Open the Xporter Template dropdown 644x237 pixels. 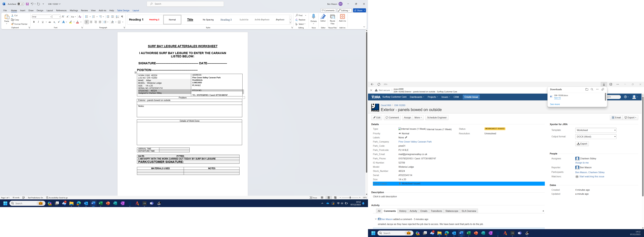point(596,130)
